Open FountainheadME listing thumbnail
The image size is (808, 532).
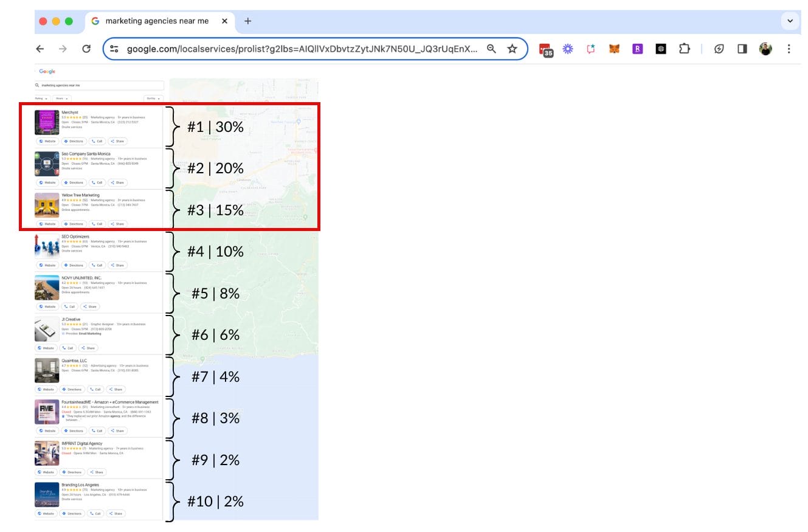point(47,412)
